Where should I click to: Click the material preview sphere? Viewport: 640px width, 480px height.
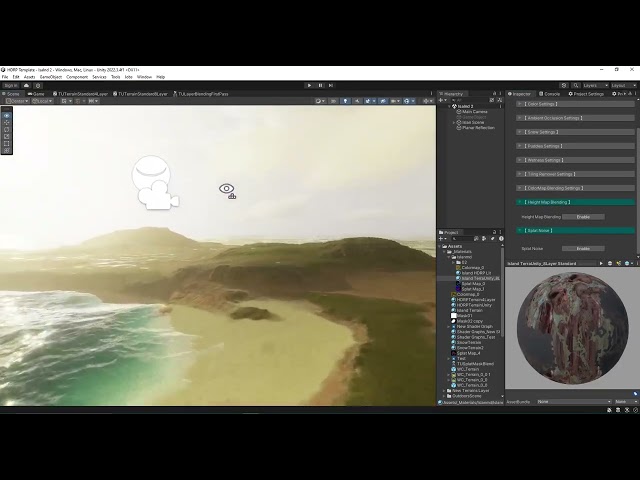coord(573,328)
